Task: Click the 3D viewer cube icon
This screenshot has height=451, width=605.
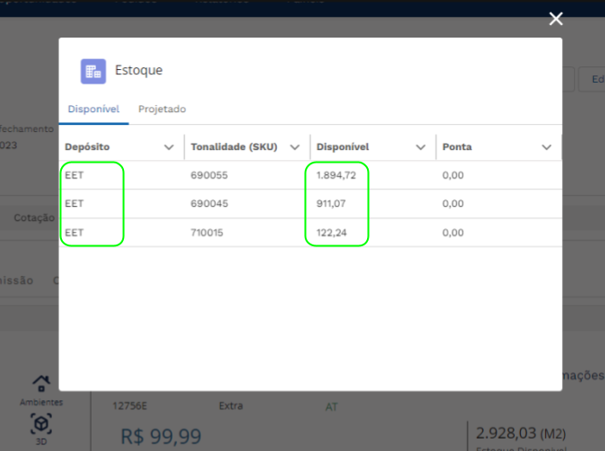Action: [41, 423]
